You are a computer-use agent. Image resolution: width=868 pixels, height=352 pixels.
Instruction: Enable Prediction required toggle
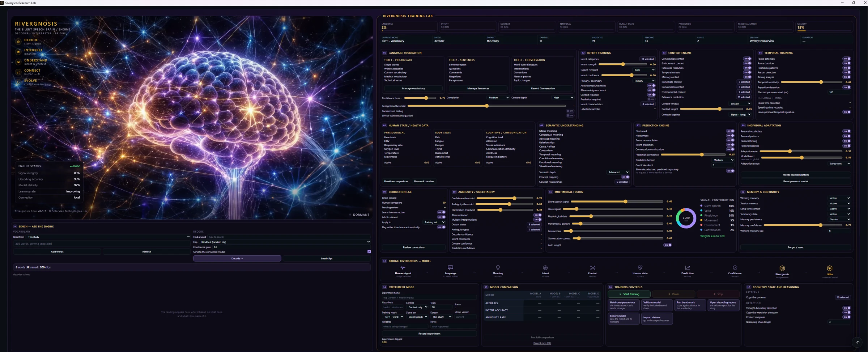tap(651, 99)
